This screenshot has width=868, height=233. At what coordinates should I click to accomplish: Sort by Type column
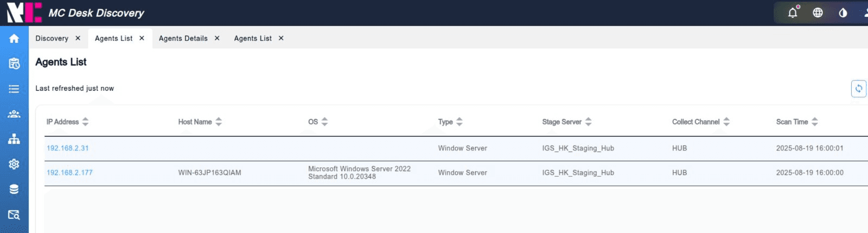(459, 122)
